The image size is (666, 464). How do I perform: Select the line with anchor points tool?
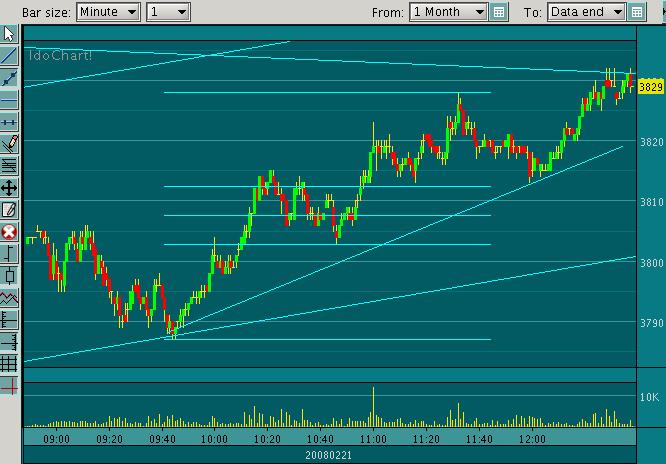9,78
